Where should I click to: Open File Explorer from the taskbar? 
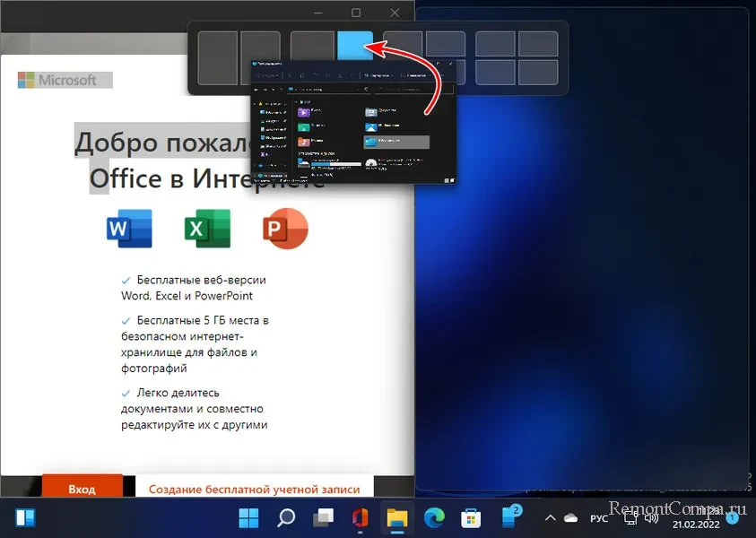[395, 517]
